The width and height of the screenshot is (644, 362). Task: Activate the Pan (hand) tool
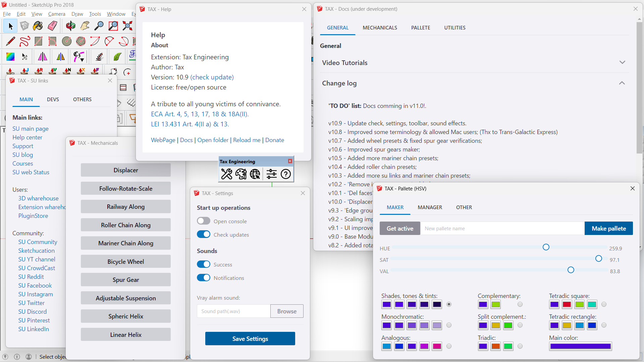(x=85, y=26)
